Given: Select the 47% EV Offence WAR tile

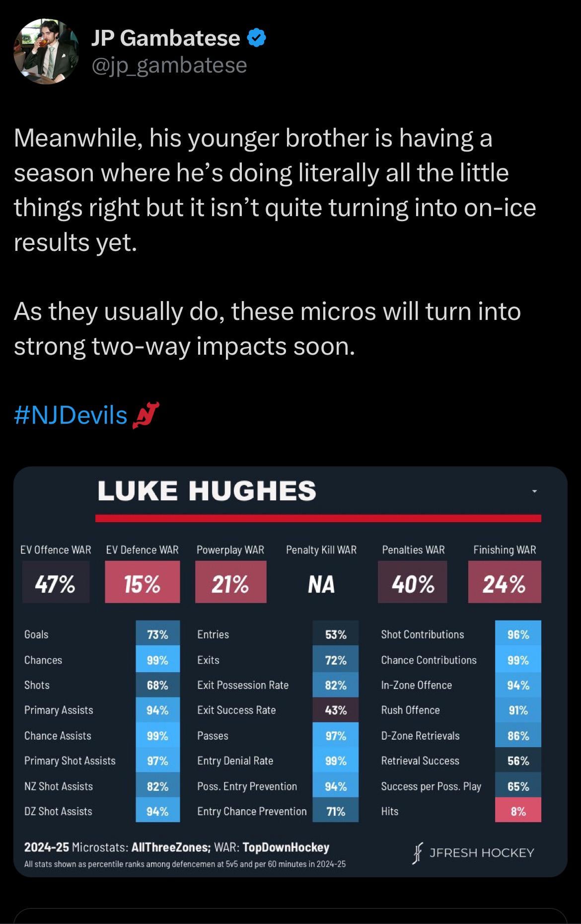Looking at the screenshot, I should (x=56, y=583).
